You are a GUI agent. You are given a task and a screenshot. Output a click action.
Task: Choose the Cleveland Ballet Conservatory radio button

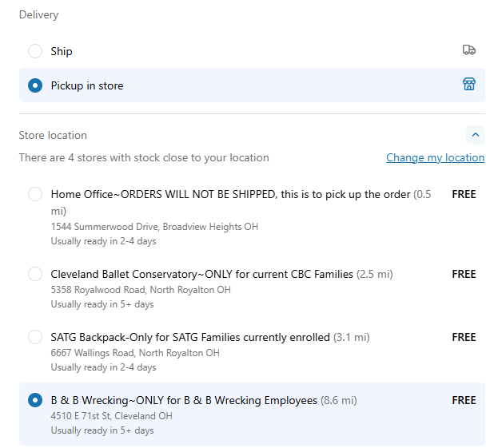pyautogui.click(x=35, y=274)
